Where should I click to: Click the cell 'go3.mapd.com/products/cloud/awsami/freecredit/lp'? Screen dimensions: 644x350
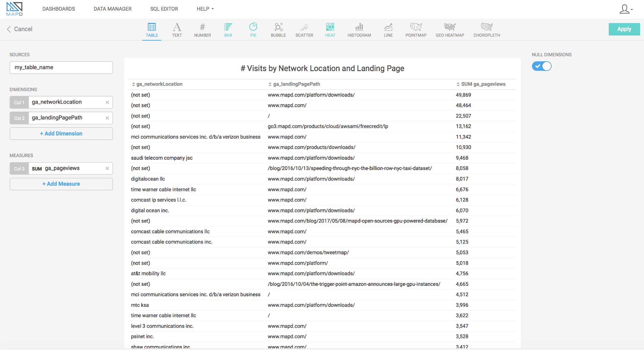click(x=328, y=126)
